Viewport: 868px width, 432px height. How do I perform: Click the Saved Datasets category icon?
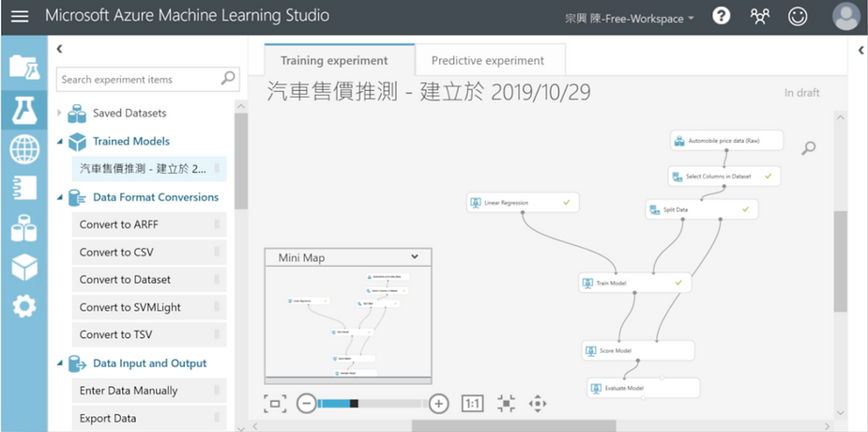click(77, 113)
